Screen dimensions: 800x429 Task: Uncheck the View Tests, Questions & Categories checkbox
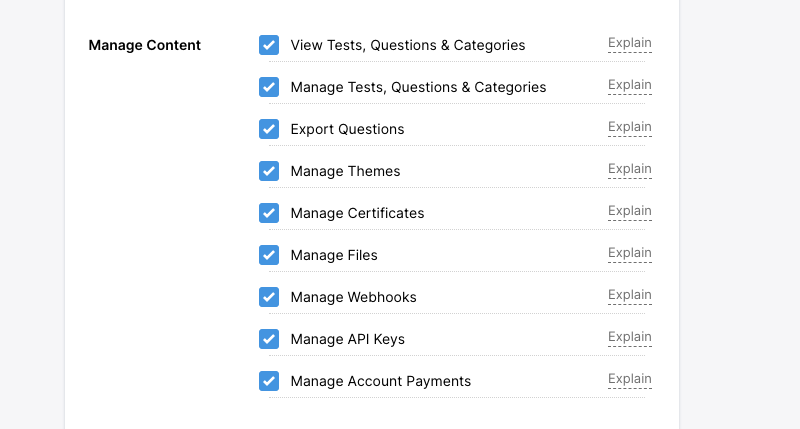tap(269, 45)
